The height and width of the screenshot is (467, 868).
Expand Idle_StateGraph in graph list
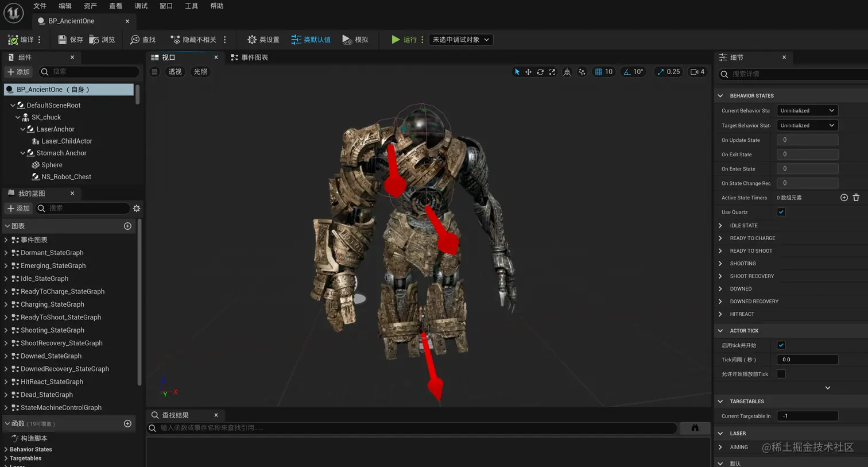coord(6,279)
